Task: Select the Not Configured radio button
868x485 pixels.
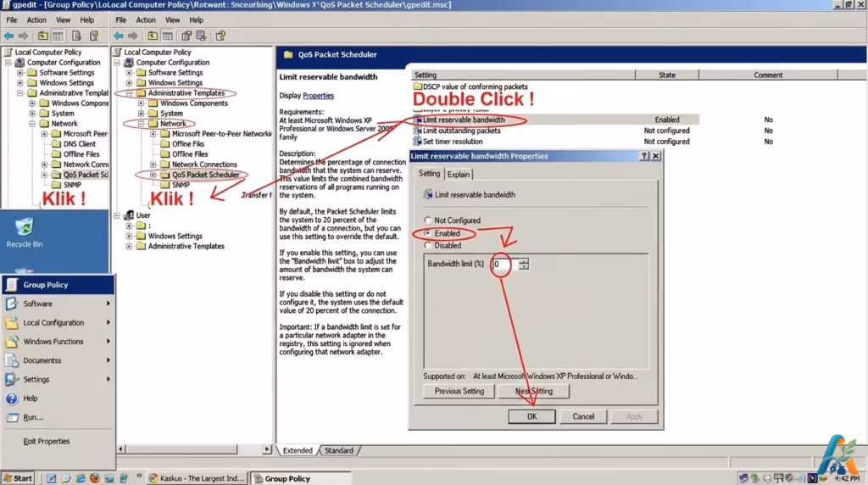Action: coord(427,220)
